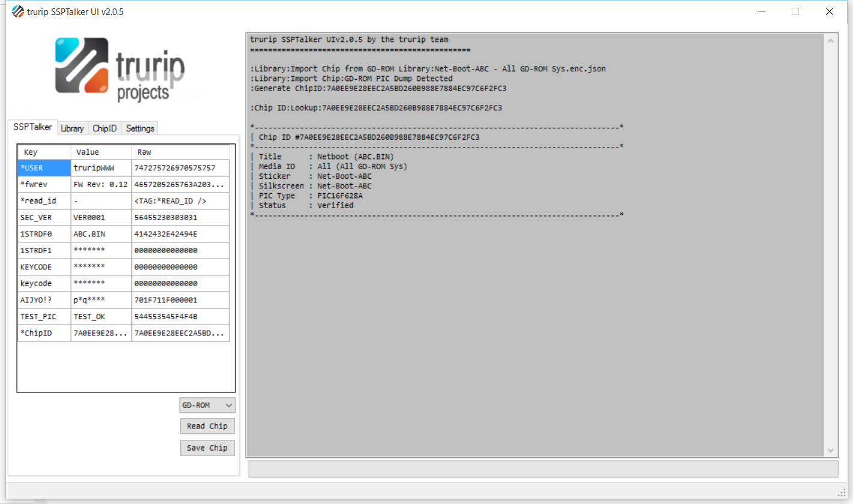
Task: Select the TEST_OK value cell
Action: point(101,317)
